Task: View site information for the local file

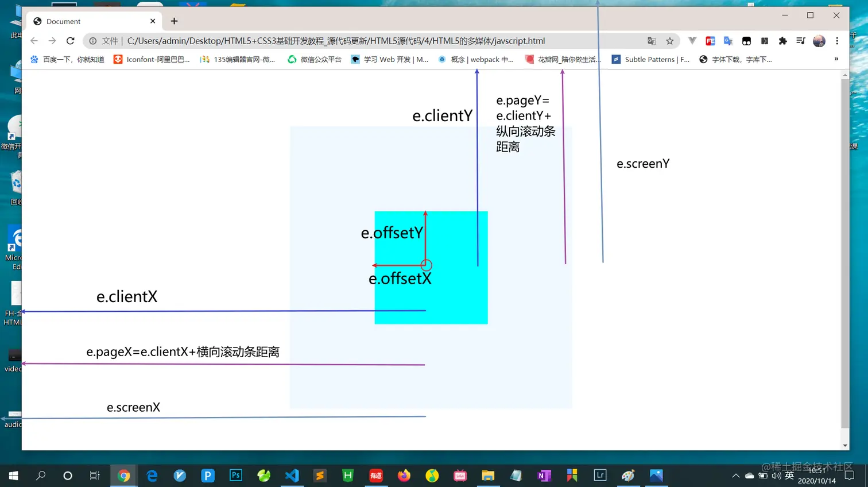Action: [x=93, y=41]
